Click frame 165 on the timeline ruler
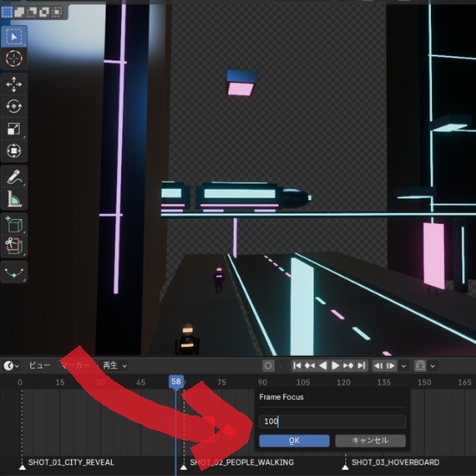 click(465, 383)
